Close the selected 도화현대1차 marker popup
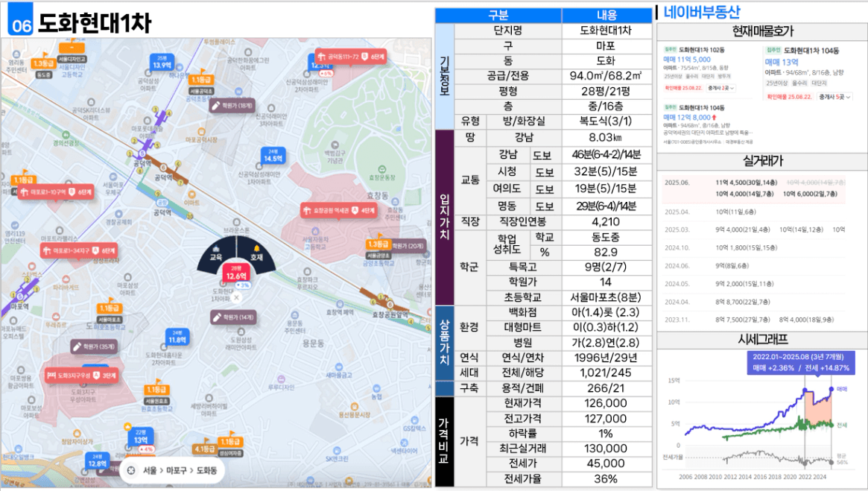The width and height of the screenshot is (868, 491). click(236, 298)
